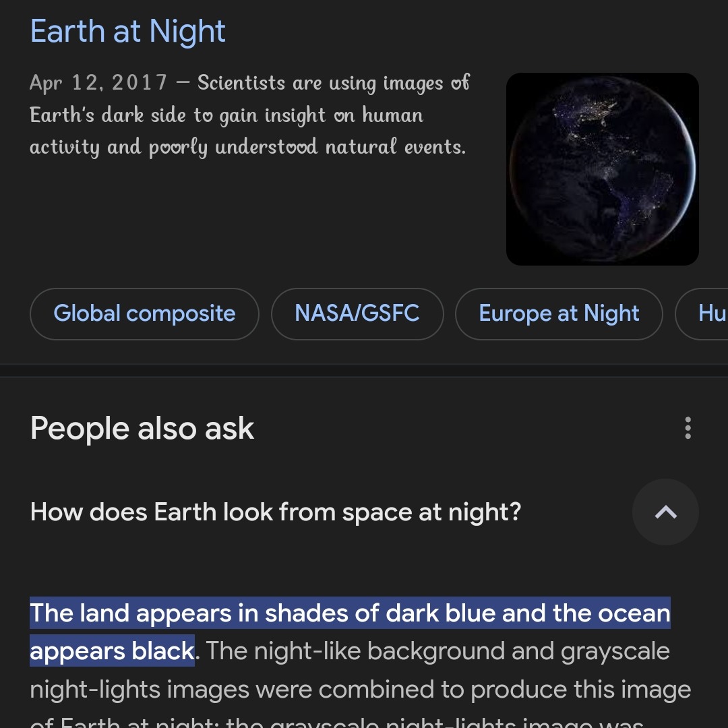Click the Apr 12, 2017 date text

coord(98,83)
